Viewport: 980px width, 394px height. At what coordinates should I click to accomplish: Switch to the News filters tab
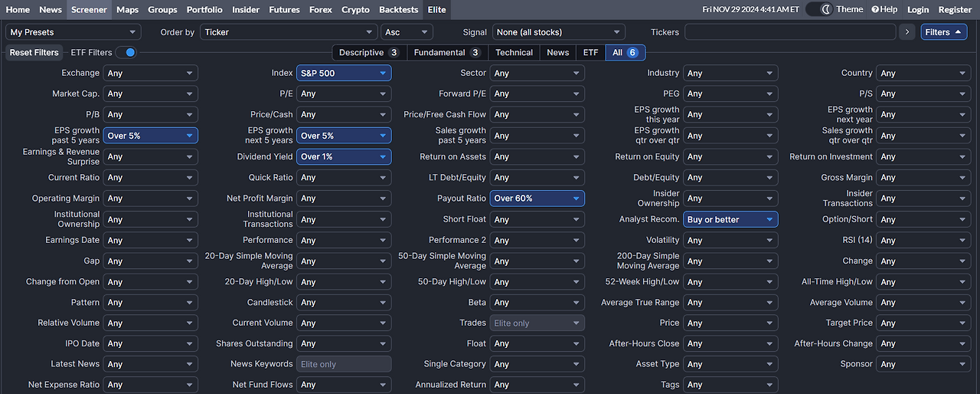point(557,52)
